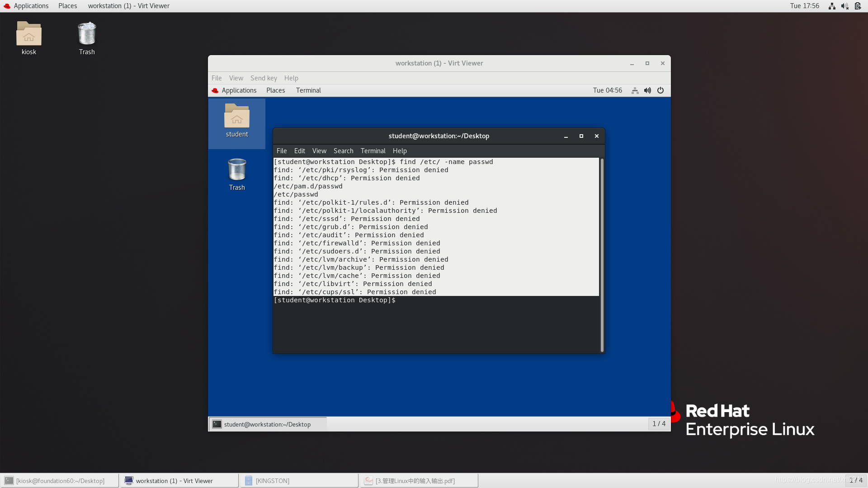Click the guest taskbar student@workstation terminal button
868x488 pixels.
click(x=267, y=424)
